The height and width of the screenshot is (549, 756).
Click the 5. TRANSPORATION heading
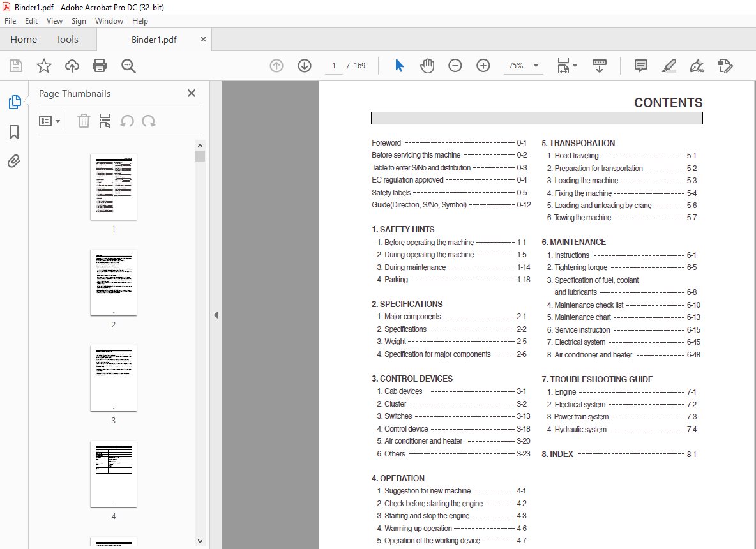(578, 143)
